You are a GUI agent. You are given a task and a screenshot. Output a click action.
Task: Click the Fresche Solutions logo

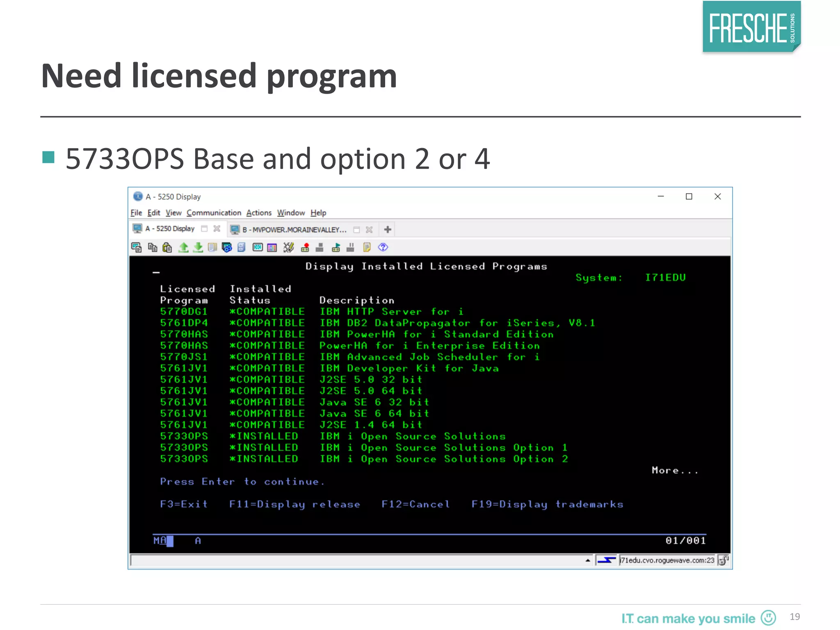(751, 27)
